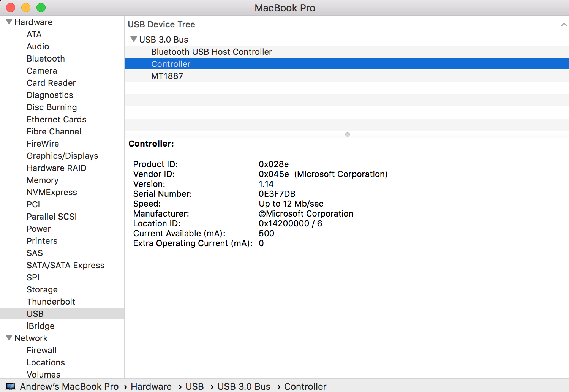
Task: Open the Graphics/Displays section
Action: pos(62,156)
